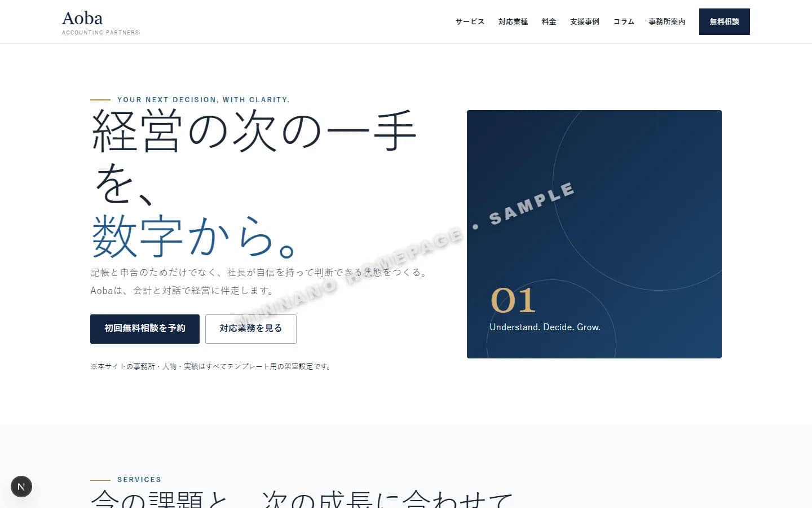Click the 'YOUR NEXT DECISION, WITH CLARITY.' tagline
This screenshot has height=508, width=812.
204,99
